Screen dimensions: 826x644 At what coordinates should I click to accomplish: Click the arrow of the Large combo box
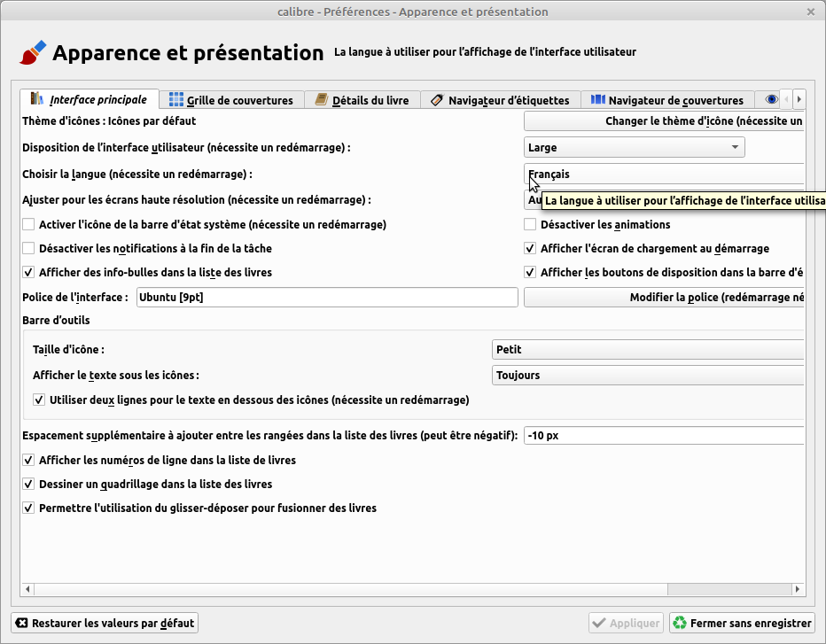[x=735, y=147]
